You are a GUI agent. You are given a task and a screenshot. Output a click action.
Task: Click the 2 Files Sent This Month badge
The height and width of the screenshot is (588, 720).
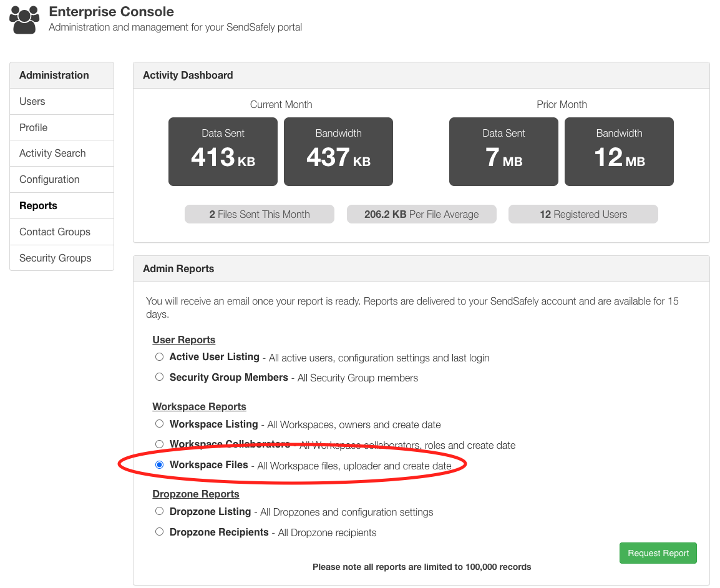click(260, 214)
